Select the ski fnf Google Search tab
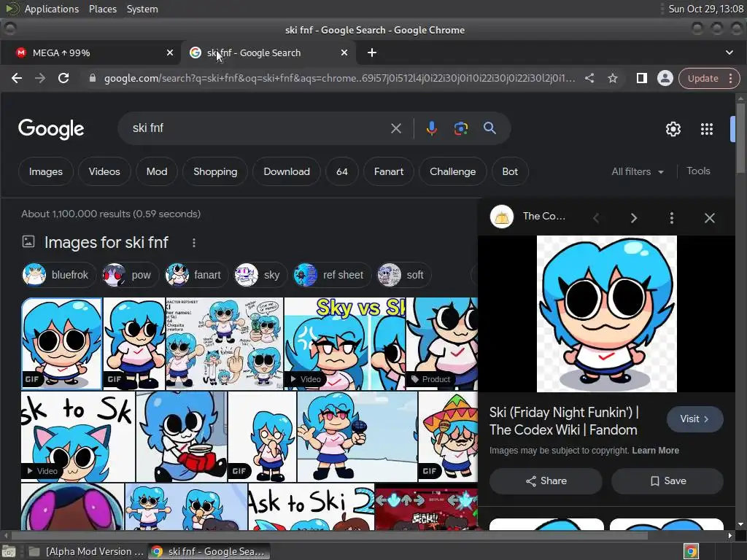 click(267, 52)
